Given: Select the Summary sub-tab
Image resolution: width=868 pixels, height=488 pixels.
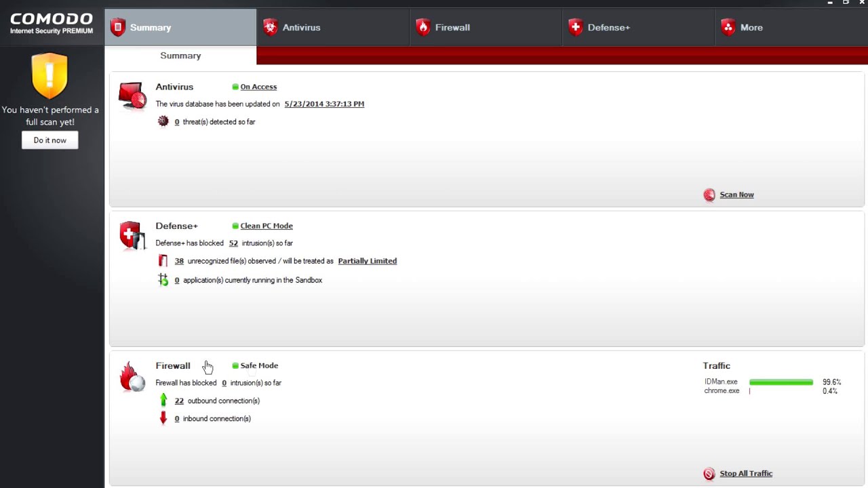Looking at the screenshot, I should tap(180, 56).
